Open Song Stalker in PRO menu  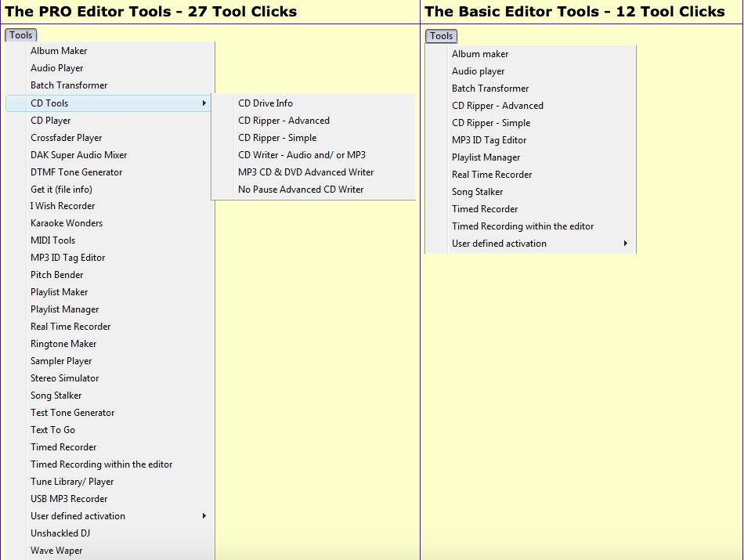tap(56, 396)
